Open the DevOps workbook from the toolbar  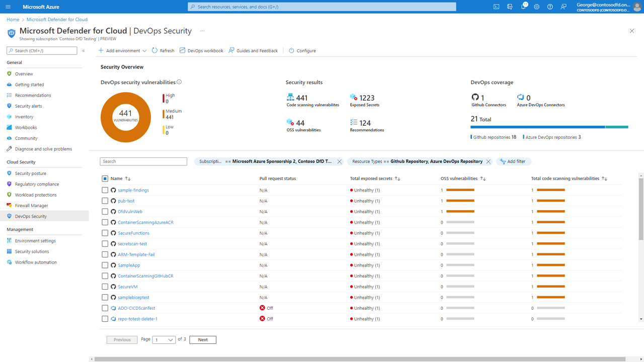tap(201, 50)
